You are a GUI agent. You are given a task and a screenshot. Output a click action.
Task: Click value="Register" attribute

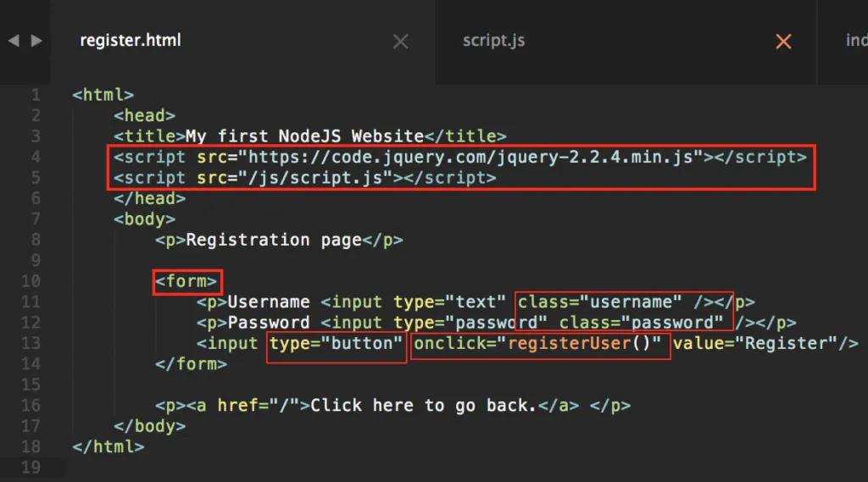(x=755, y=343)
